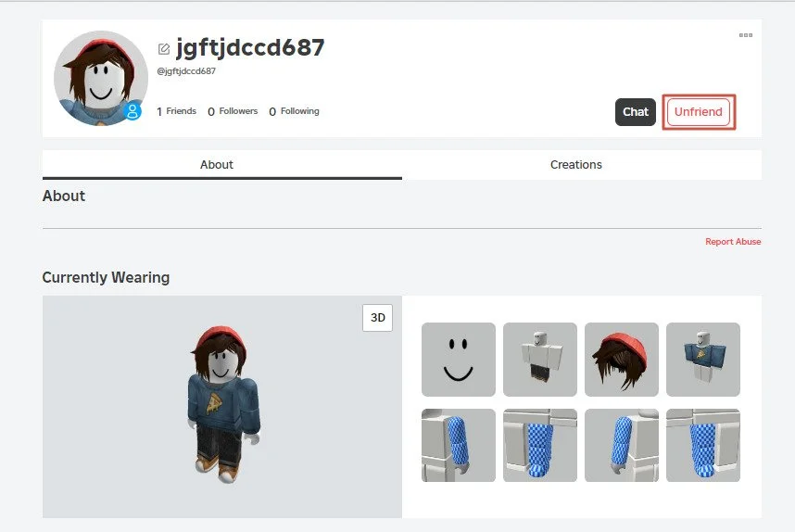Click the edit alias pencil icon
The width and height of the screenshot is (795, 532).
click(164, 49)
